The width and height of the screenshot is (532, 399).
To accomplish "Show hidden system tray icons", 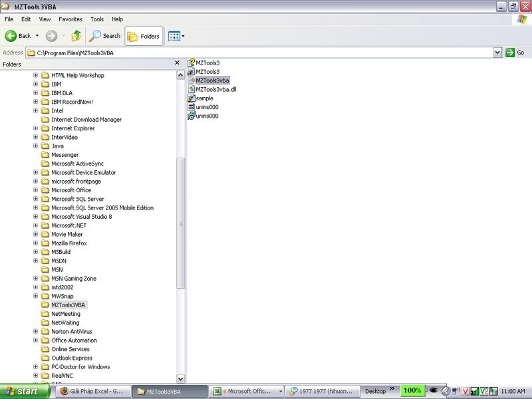I will [446, 391].
